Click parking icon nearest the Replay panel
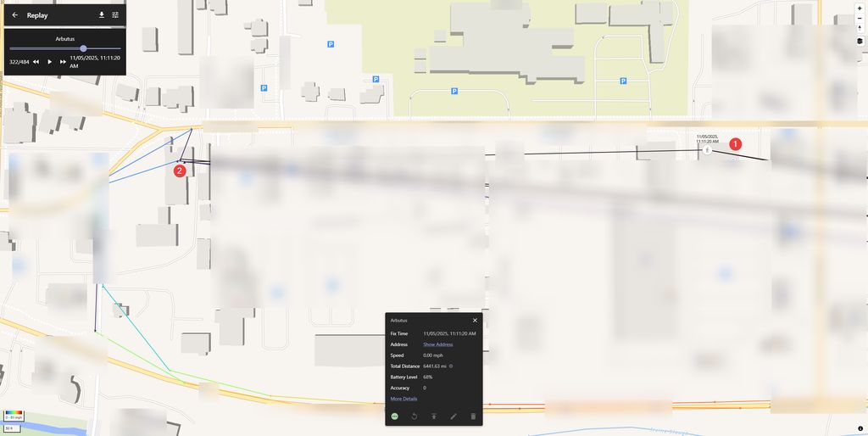Screen dimensions: 868x436 click(264, 87)
